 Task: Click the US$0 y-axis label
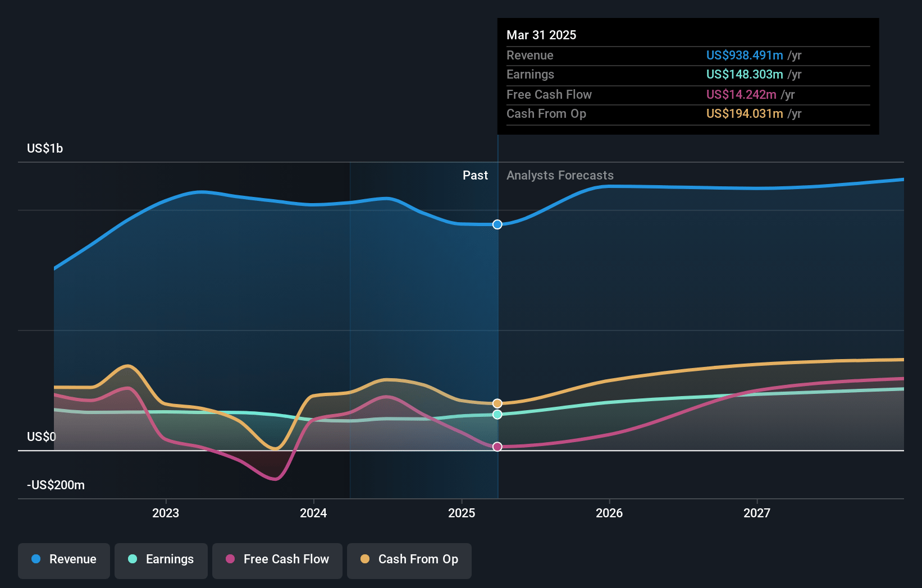[42, 437]
